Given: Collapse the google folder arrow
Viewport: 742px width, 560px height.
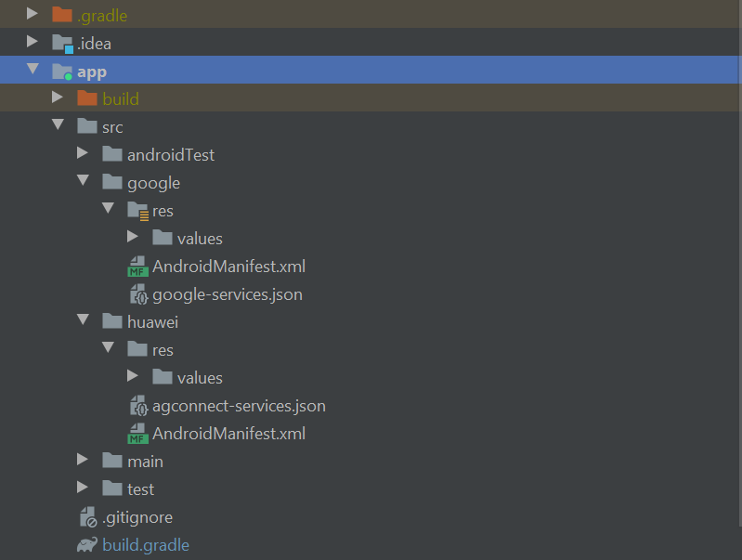Looking at the screenshot, I should [x=83, y=180].
